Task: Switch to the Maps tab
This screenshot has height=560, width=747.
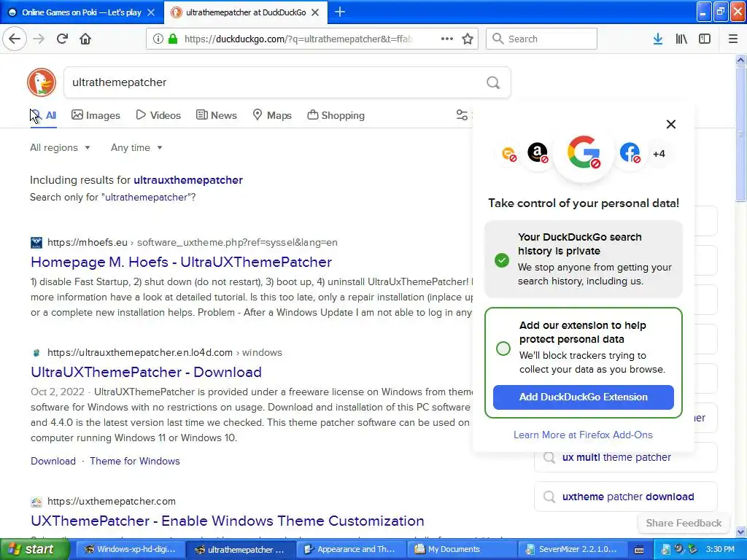Action: coord(272,115)
